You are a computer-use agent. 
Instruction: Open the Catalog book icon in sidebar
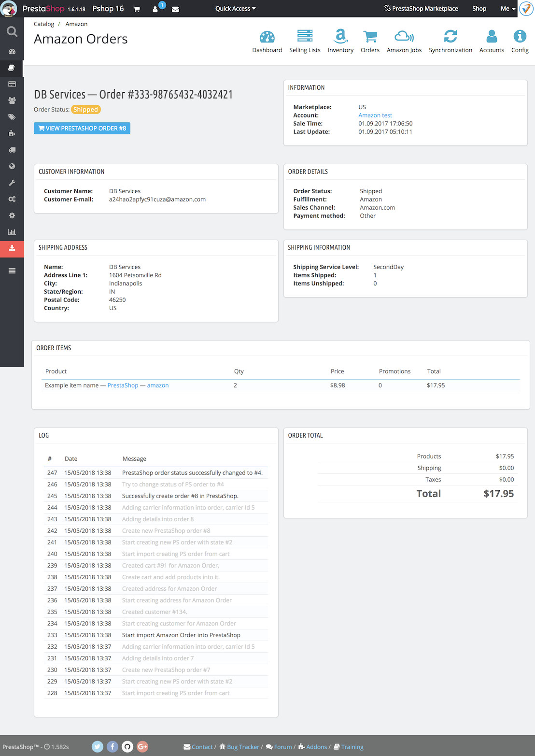point(12,68)
